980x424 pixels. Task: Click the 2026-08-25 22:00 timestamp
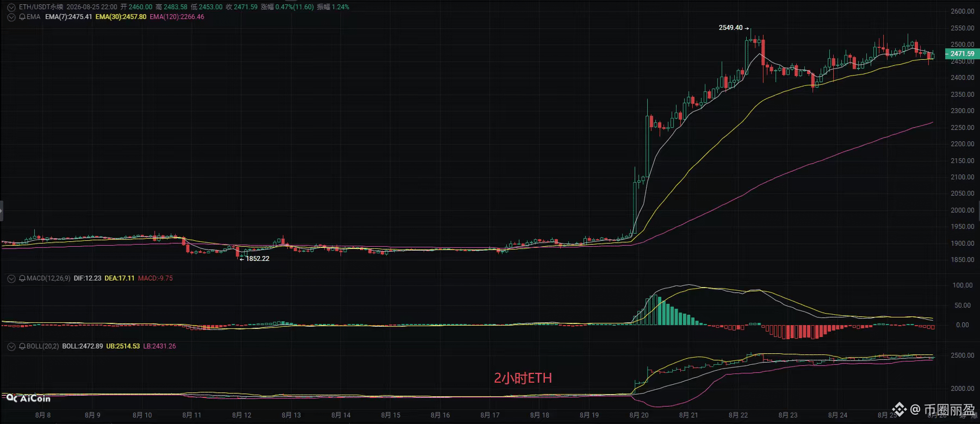point(92,7)
